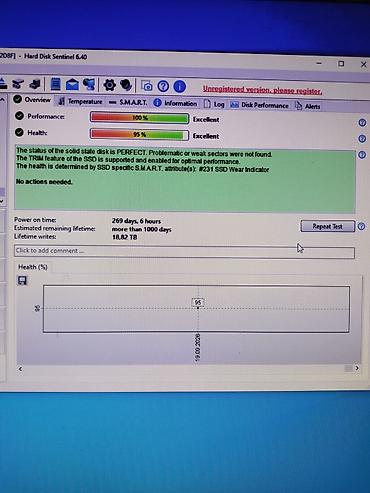Open the Disk Performance tab
This screenshot has width=370, height=493.
click(x=260, y=105)
